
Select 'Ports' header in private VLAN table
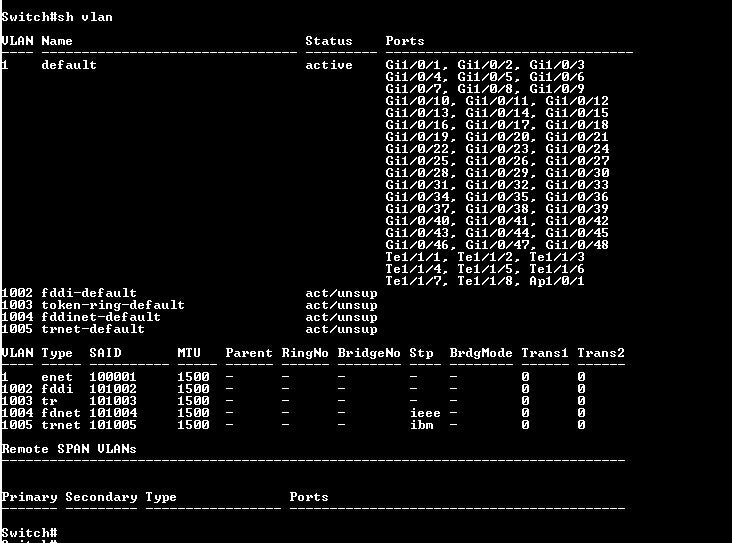309,497
